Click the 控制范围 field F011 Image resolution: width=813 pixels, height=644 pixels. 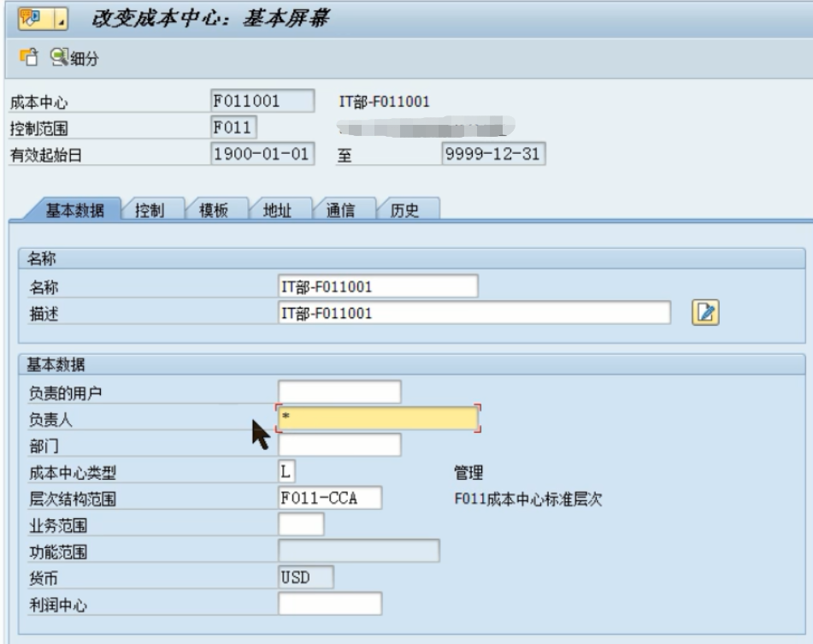click(233, 127)
